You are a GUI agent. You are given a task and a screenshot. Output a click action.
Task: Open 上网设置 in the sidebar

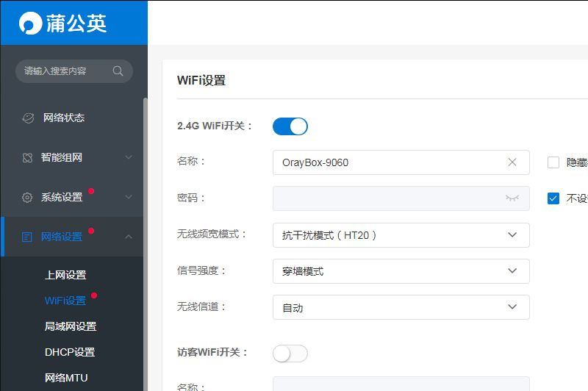click(65, 275)
